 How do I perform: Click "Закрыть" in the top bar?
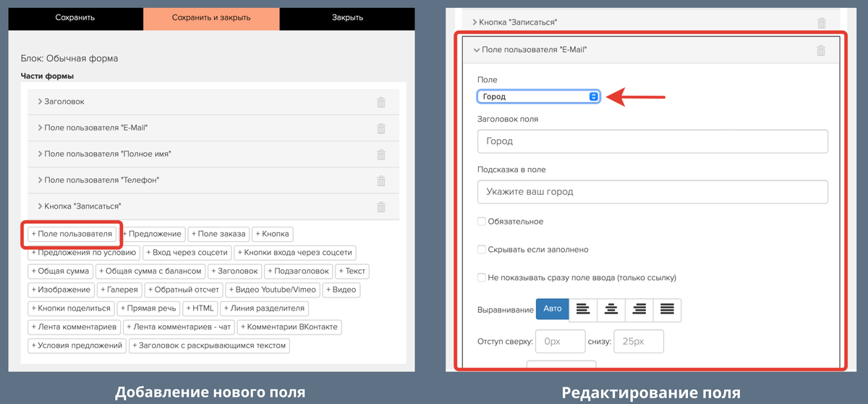tap(347, 17)
